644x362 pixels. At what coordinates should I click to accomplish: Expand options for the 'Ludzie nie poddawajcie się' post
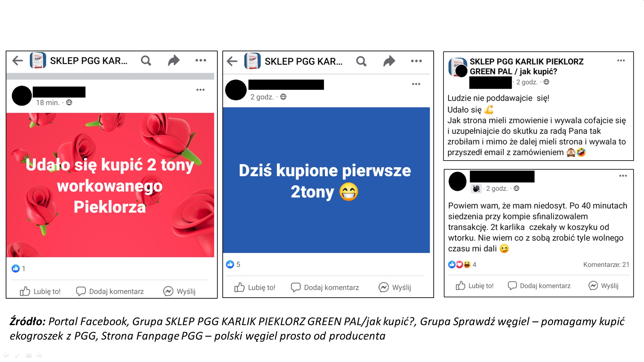pyautogui.click(x=621, y=61)
